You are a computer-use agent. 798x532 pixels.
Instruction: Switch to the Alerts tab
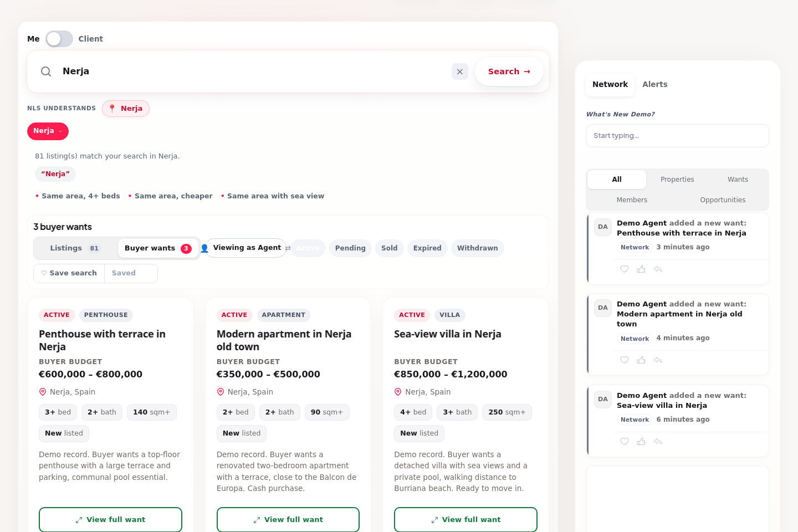(x=655, y=84)
